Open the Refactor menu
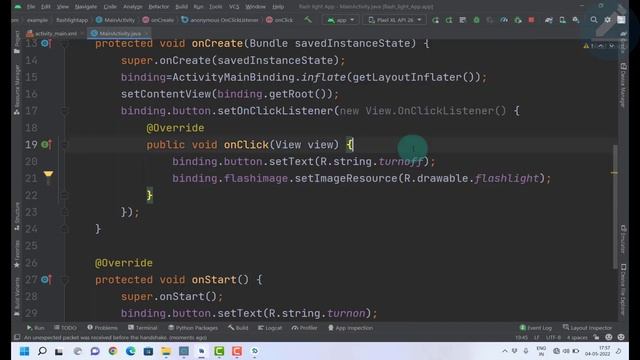This screenshot has height=360, width=640. pos(158,7)
